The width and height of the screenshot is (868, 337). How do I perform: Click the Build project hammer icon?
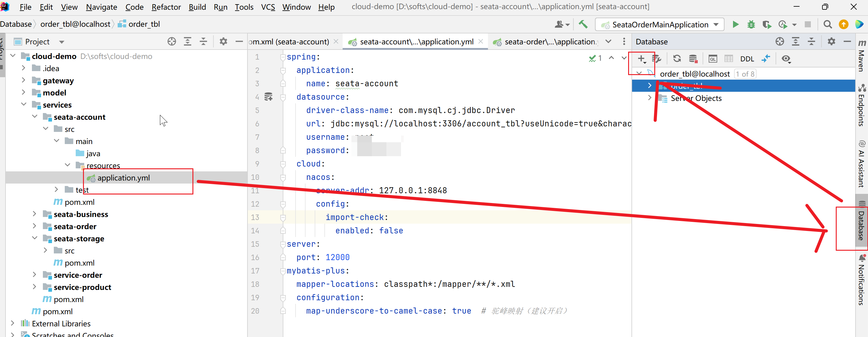583,24
